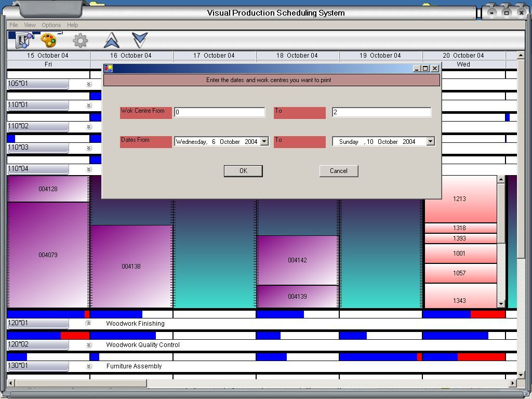Open the Dates To date dropdown
The width and height of the screenshot is (532, 399).
pos(430,141)
